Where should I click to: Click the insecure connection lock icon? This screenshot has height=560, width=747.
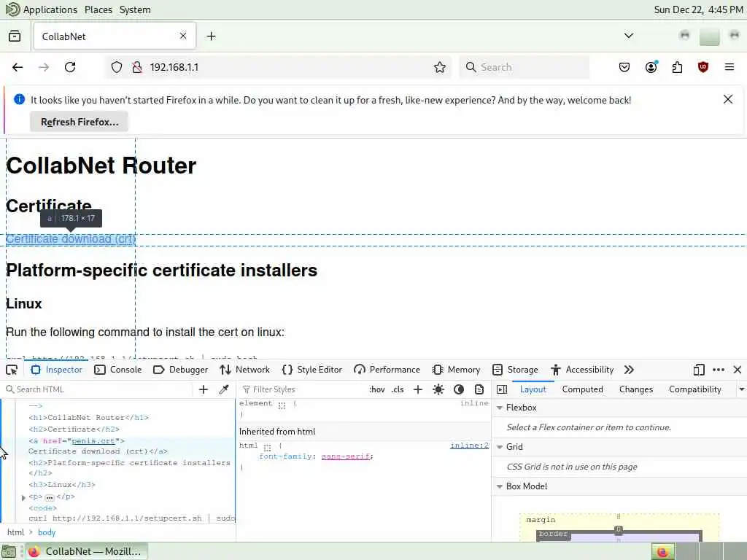tap(137, 67)
